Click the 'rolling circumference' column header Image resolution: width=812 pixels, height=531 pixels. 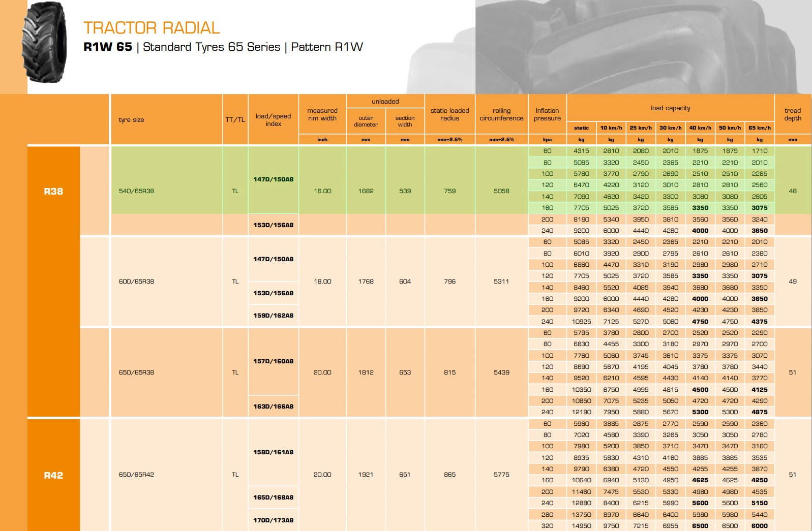coord(501,114)
